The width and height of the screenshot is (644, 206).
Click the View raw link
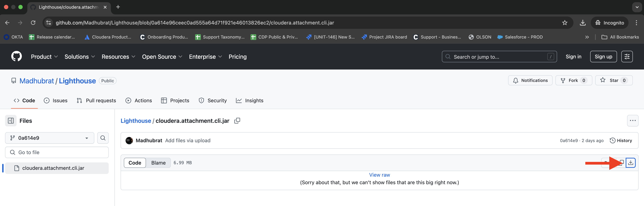[379, 175]
